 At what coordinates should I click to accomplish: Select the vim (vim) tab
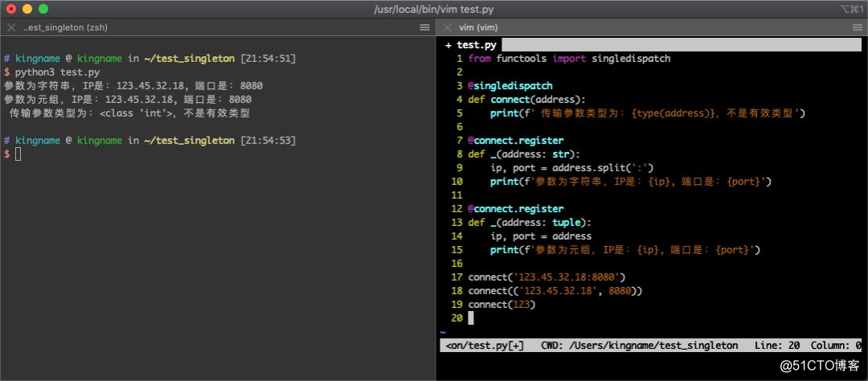[478, 27]
